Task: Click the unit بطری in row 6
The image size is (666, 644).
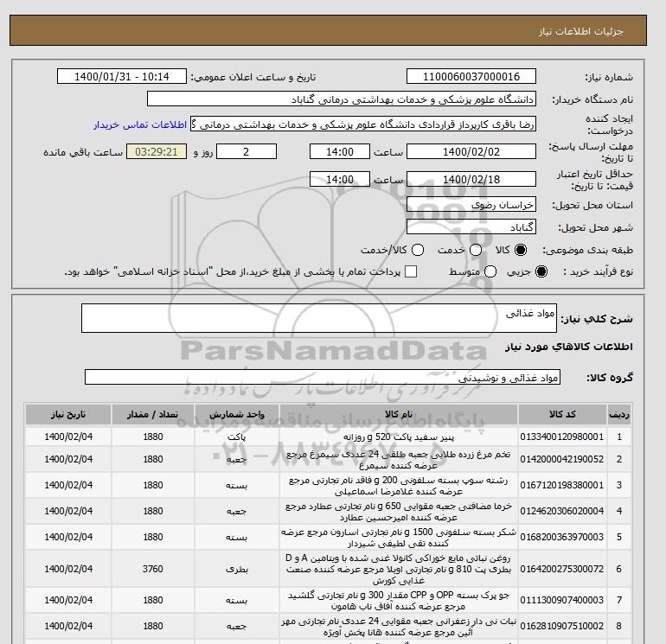Action: pyautogui.click(x=237, y=570)
